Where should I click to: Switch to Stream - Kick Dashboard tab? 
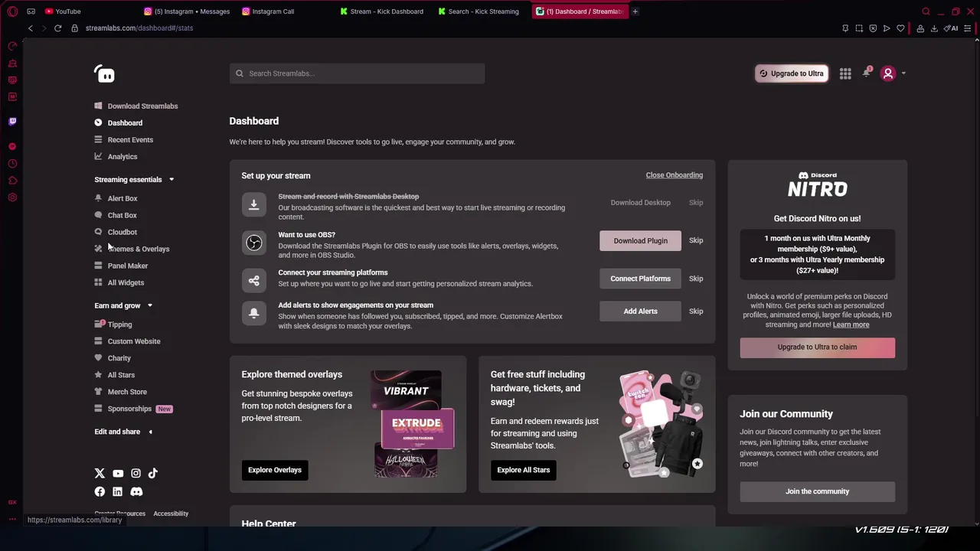[x=383, y=11]
